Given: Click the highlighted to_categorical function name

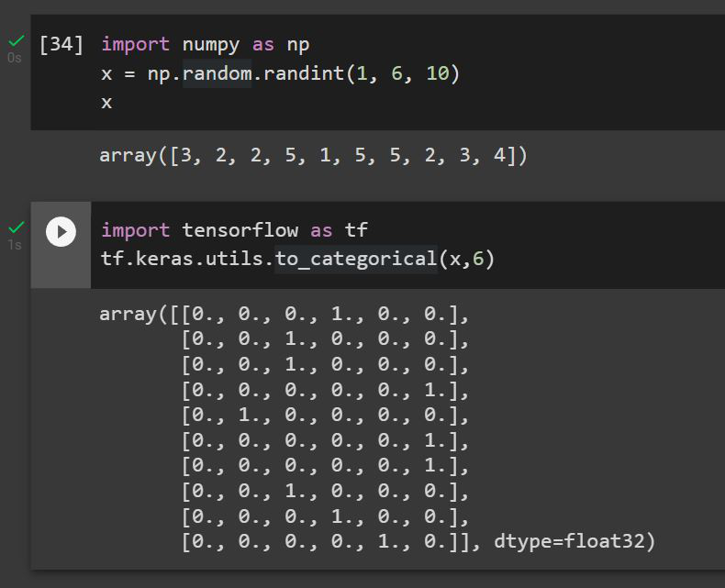Looking at the screenshot, I should click(356, 260).
